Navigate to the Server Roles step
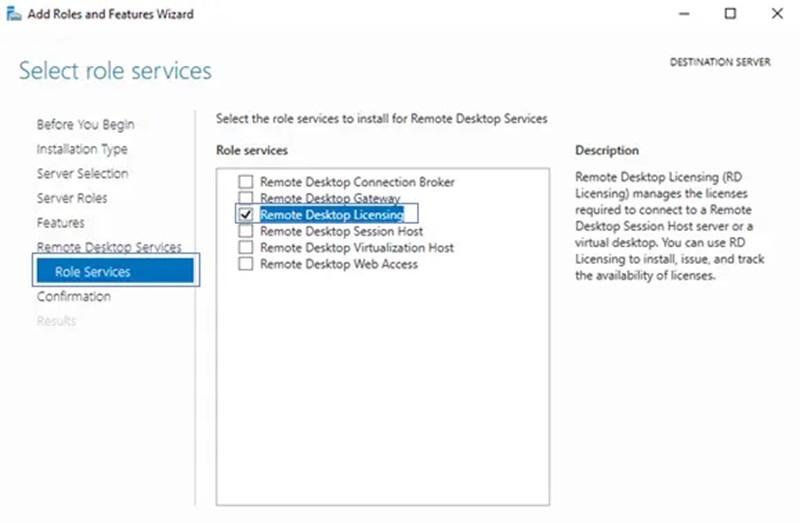800x523 pixels. [72, 198]
